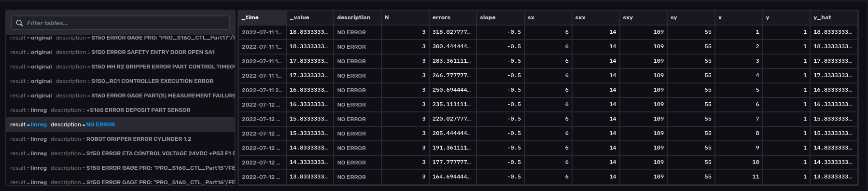Click x cell with value 7
Screen dimensions: 868x191
739,119
